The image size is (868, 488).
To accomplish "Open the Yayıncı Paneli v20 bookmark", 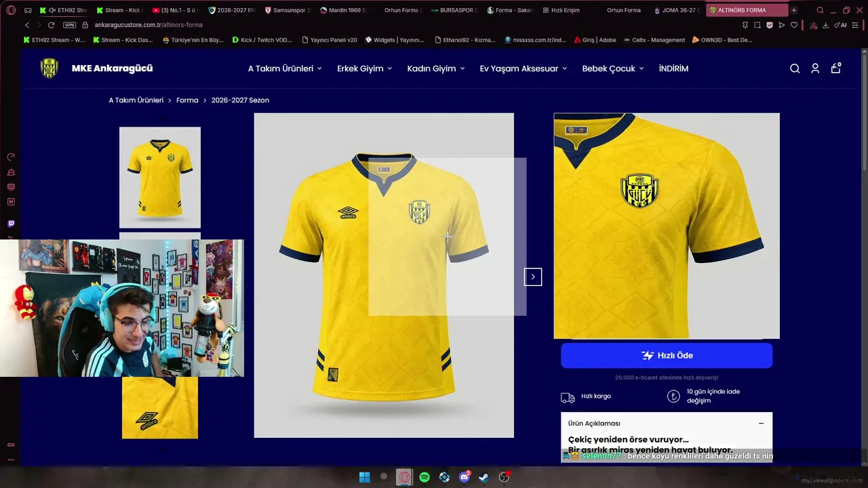I will [x=330, y=40].
